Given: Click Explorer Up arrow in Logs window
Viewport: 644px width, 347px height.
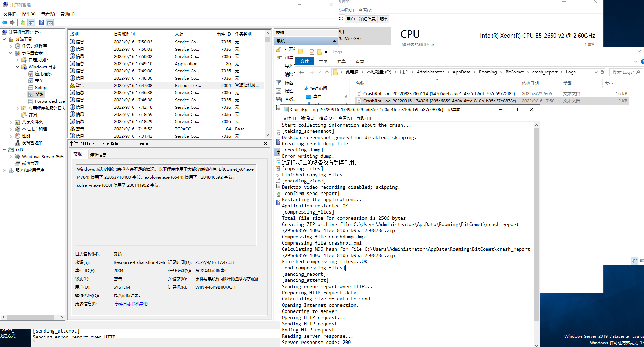Looking at the screenshot, I should (327, 72).
